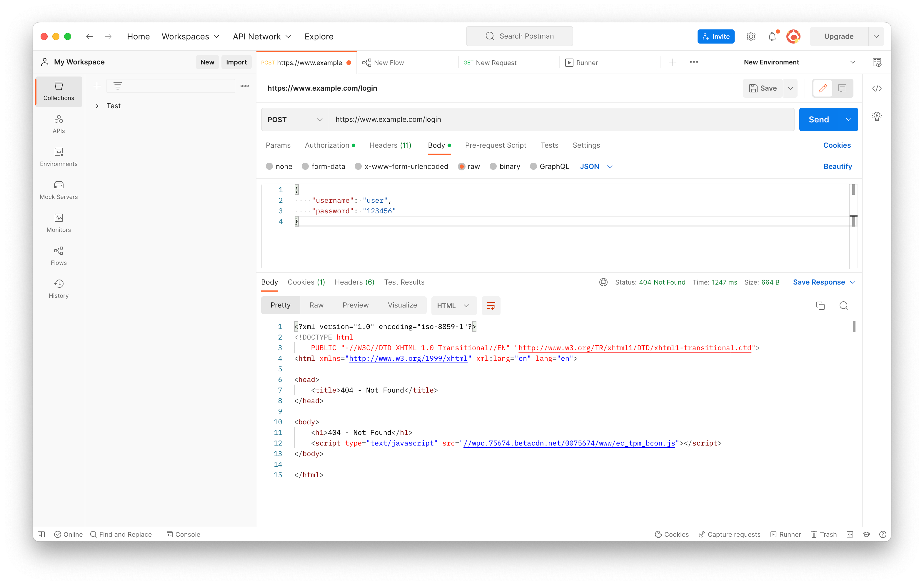Search within the response body
Screen dimensions: 924x585
click(844, 305)
